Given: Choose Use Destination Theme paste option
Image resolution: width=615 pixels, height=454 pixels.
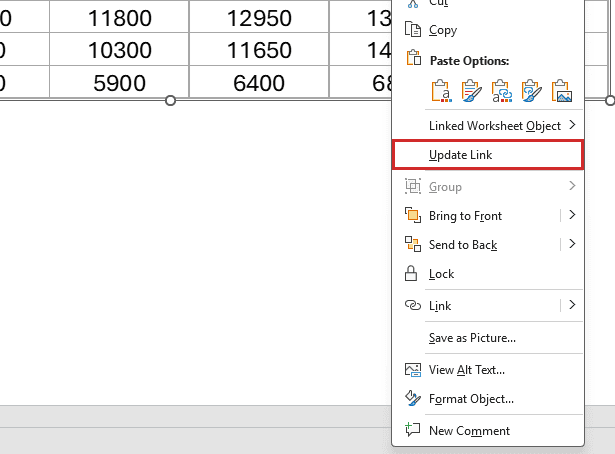Looking at the screenshot, I should (x=442, y=91).
